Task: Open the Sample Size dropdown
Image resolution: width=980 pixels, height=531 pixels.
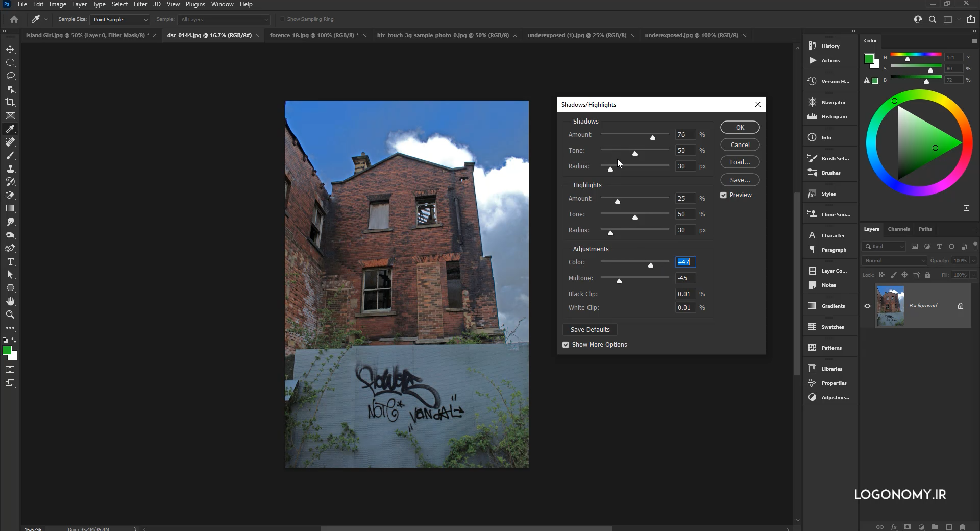Action: coord(120,19)
